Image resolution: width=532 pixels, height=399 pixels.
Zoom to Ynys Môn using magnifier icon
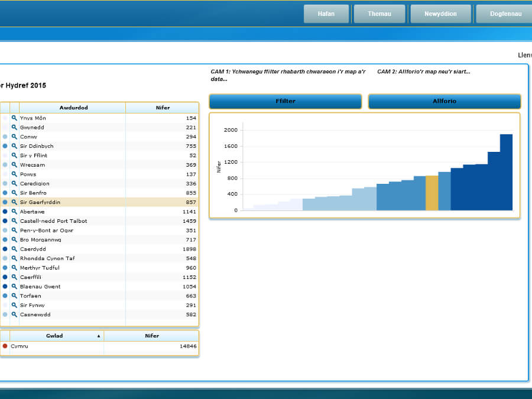(x=14, y=118)
